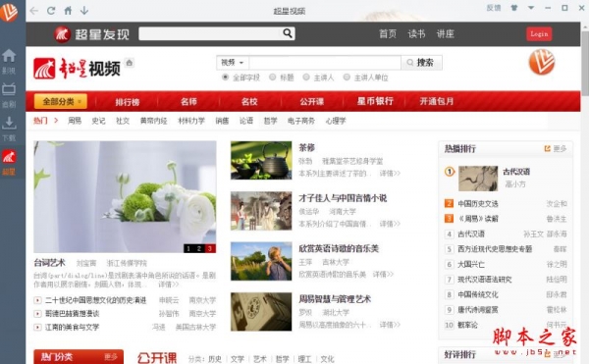Image resolution: width=589 pixels, height=364 pixels.
Task: Select the red 超星 icon in the sidebar
Action: click(x=9, y=156)
